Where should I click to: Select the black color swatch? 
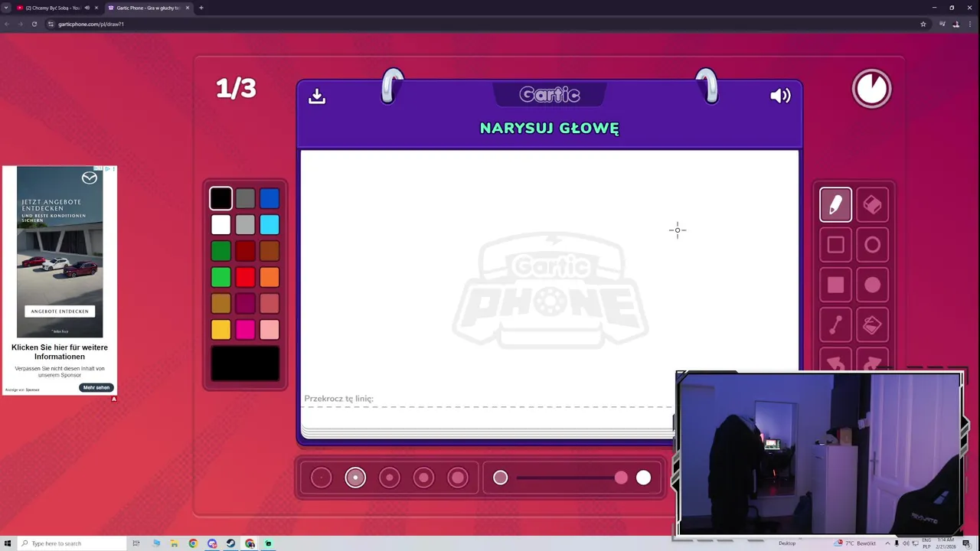tap(220, 198)
